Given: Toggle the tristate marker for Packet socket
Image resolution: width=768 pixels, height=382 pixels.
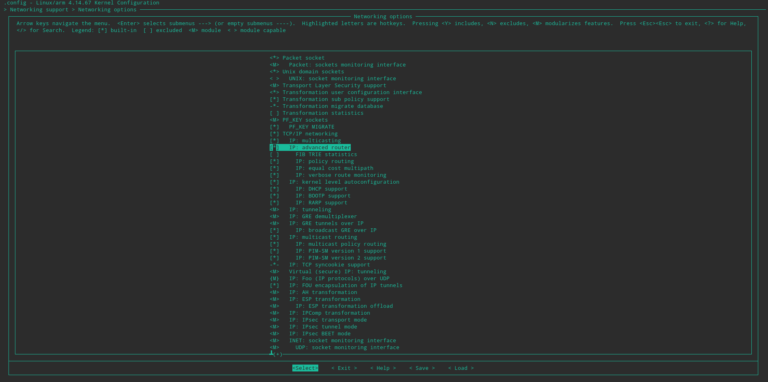Looking at the screenshot, I should (274, 58).
